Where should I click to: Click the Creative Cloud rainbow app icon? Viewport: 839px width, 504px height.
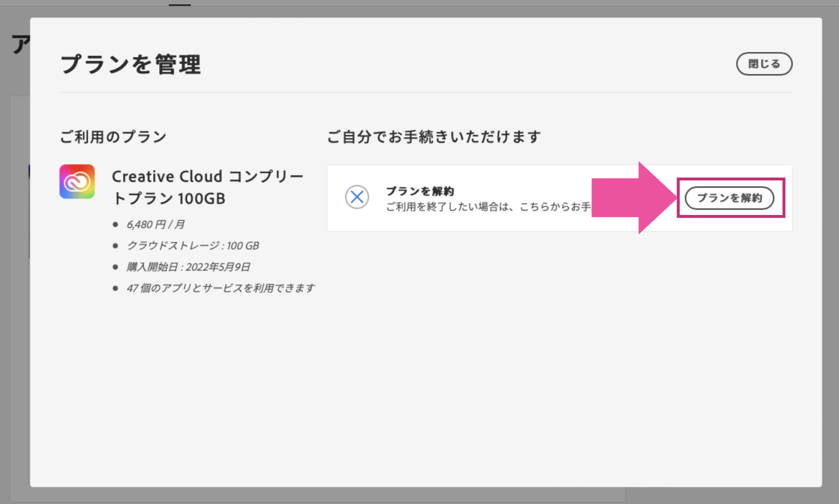coord(77,182)
